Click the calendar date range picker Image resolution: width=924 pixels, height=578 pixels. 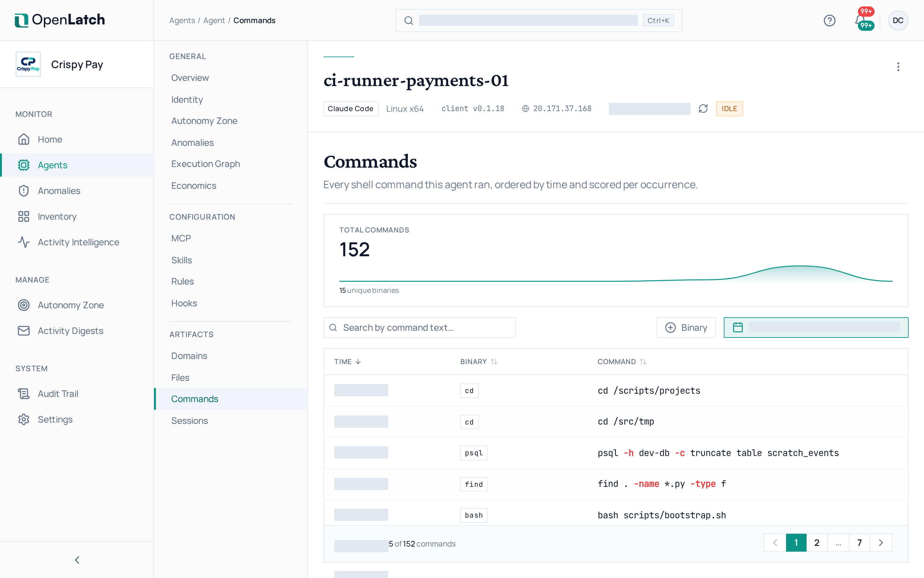coord(816,328)
